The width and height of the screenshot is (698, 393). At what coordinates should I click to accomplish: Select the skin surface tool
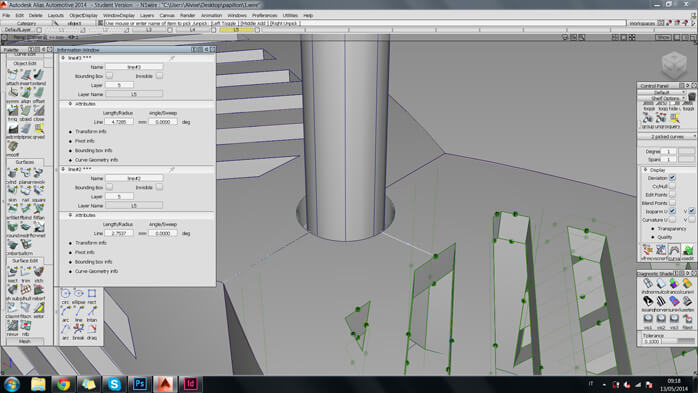[12, 191]
